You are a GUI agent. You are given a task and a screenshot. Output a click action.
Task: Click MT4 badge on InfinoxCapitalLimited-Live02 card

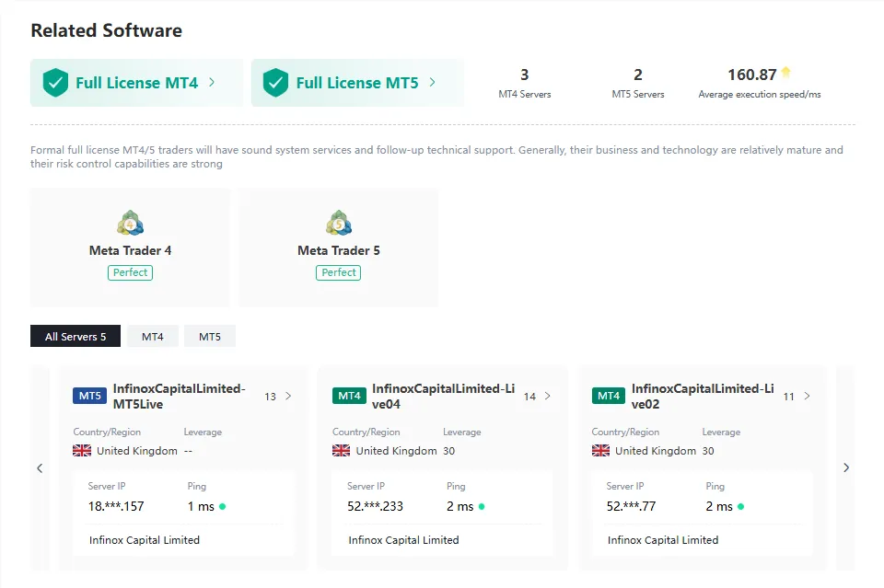click(609, 396)
